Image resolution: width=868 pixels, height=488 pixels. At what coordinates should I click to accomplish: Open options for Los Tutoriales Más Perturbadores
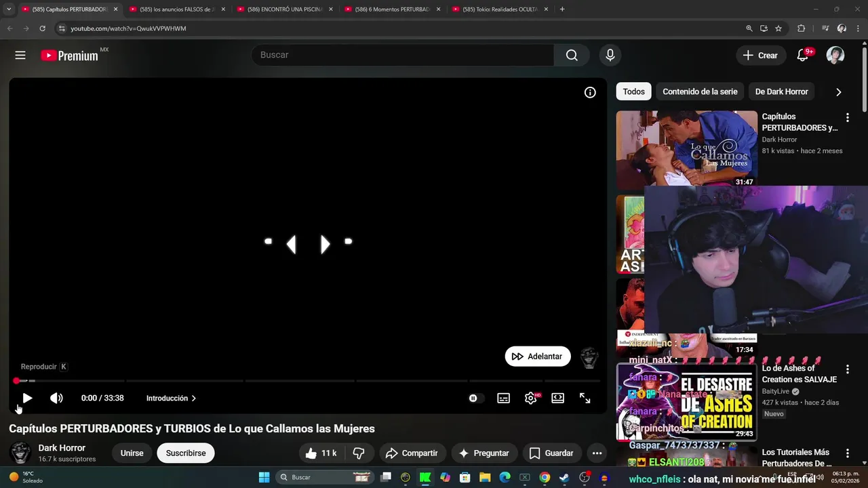coord(847,453)
